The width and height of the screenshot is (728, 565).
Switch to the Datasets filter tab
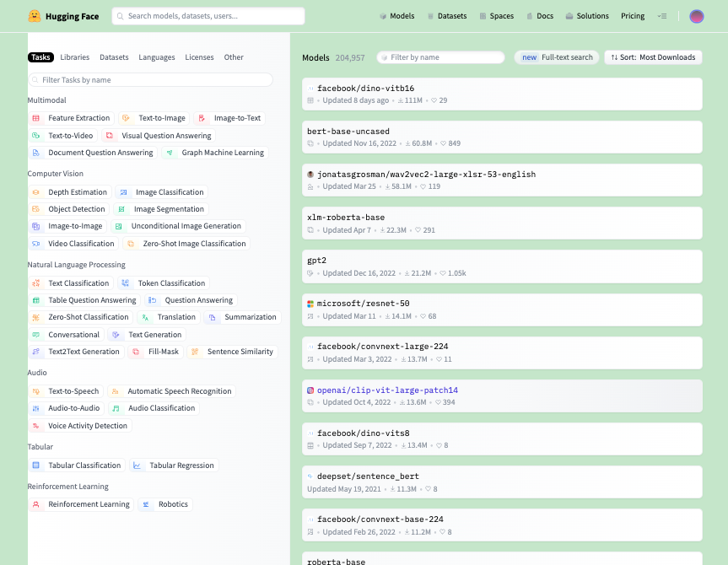tap(114, 57)
